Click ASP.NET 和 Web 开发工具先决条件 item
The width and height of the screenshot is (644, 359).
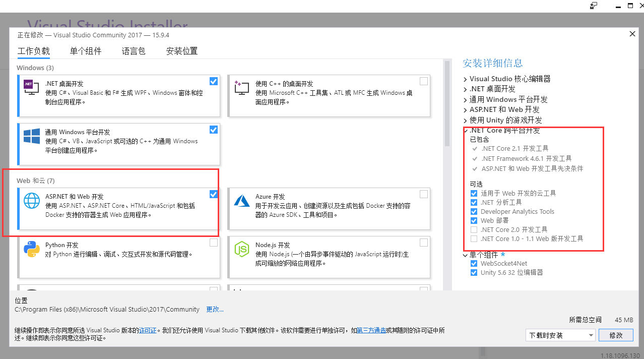[x=532, y=168]
